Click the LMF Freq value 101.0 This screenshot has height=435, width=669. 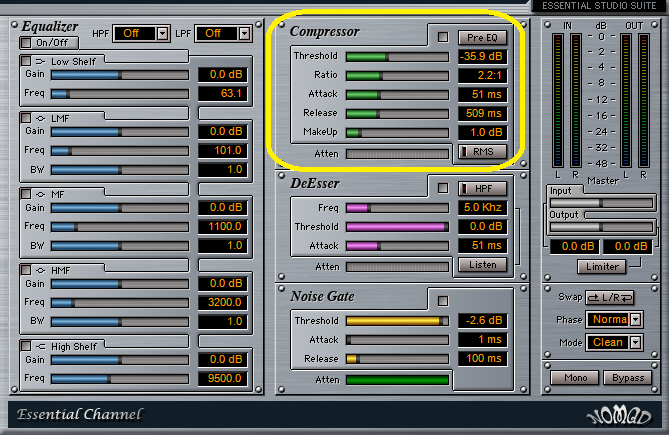(x=223, y=151)
